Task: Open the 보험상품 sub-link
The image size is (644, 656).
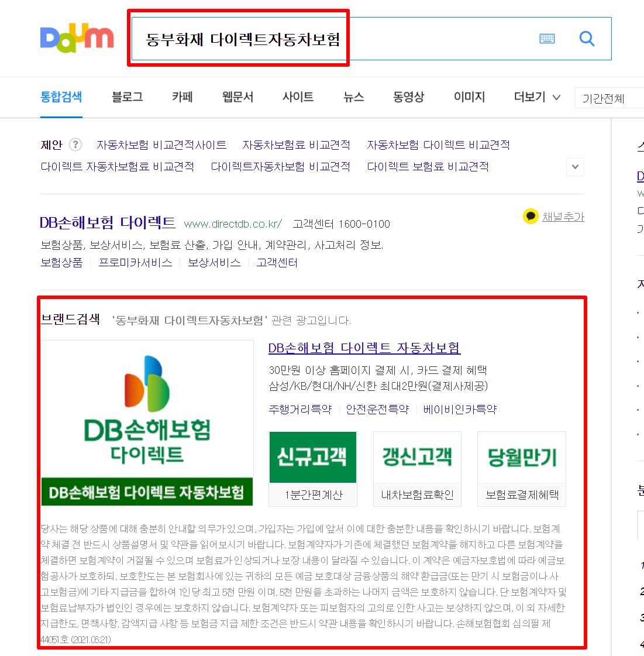Action: pyautogui.click(x=61, y=263)
